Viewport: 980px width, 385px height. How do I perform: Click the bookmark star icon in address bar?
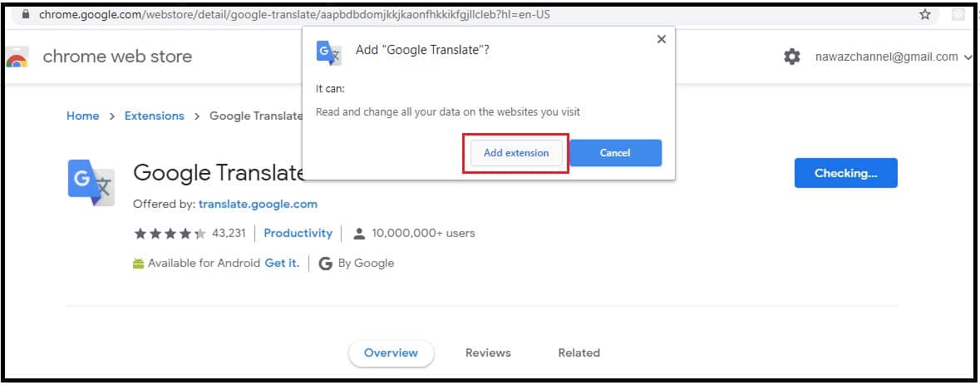point(925,14)
